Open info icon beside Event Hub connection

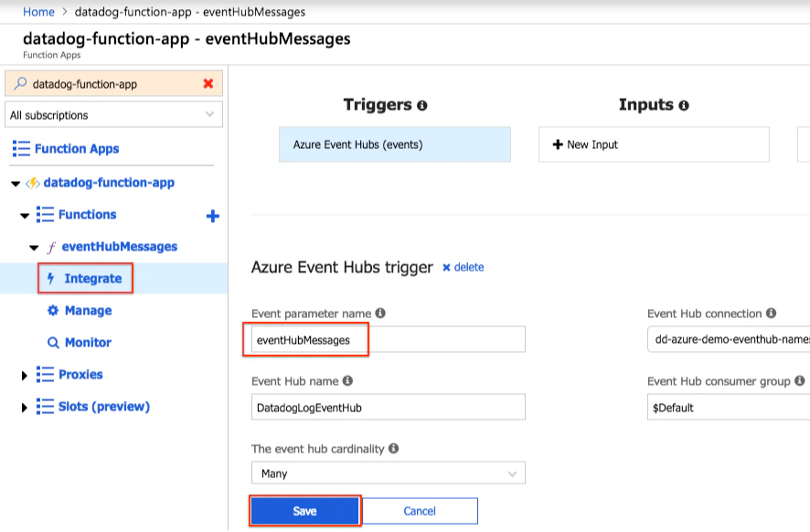pos(772,313)
